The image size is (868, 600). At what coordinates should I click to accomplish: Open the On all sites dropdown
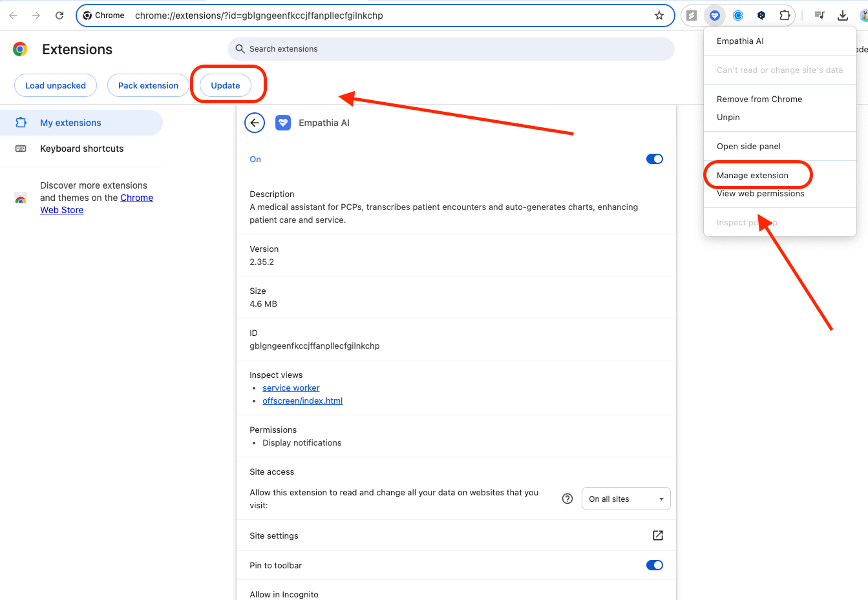626,499
